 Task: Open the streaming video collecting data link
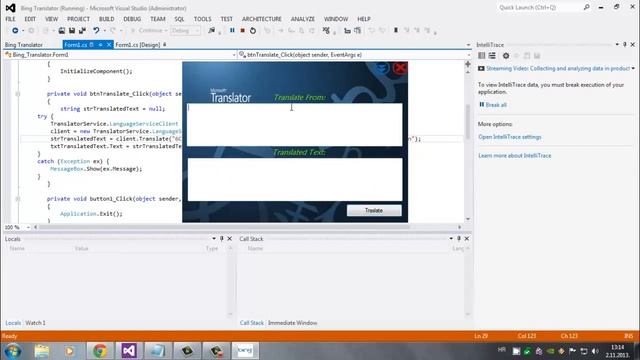[x=558, y=69]
